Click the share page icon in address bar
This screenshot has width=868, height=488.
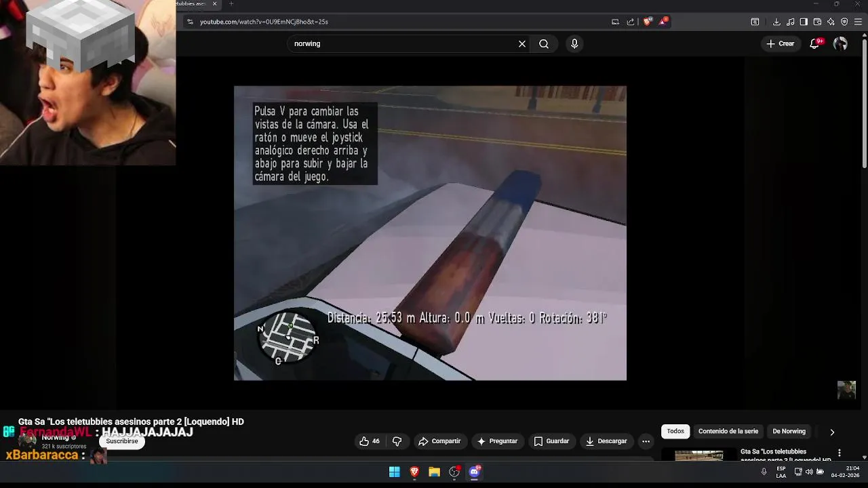[631, 22]
